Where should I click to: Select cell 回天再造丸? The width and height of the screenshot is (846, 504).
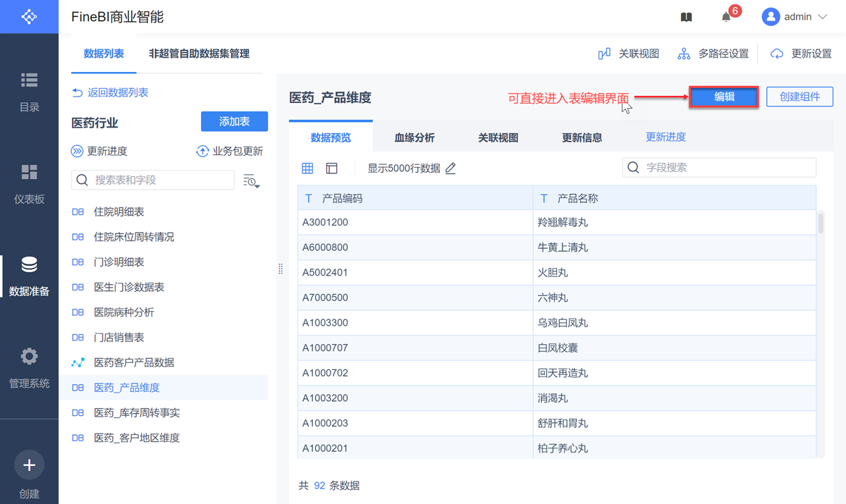675,373
